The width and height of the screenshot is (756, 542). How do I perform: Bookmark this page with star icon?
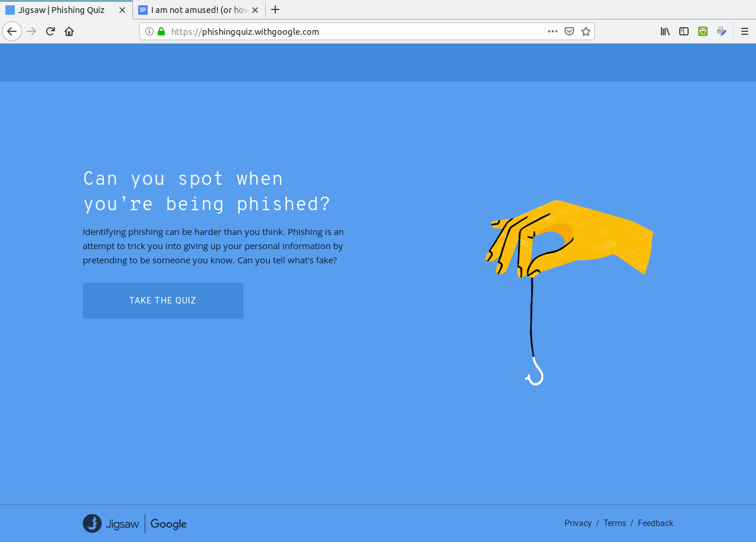[x=586, y=31]
